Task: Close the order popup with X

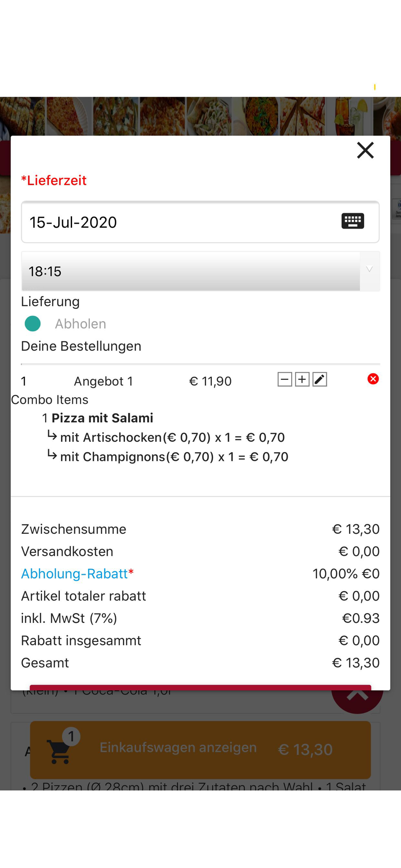Action: [365, 151]
